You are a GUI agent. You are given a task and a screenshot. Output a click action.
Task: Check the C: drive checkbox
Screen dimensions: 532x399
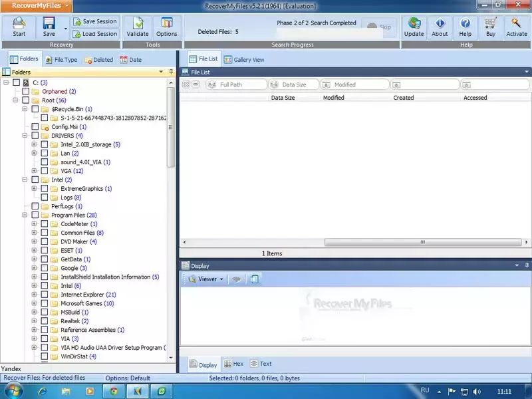[16, 82]
